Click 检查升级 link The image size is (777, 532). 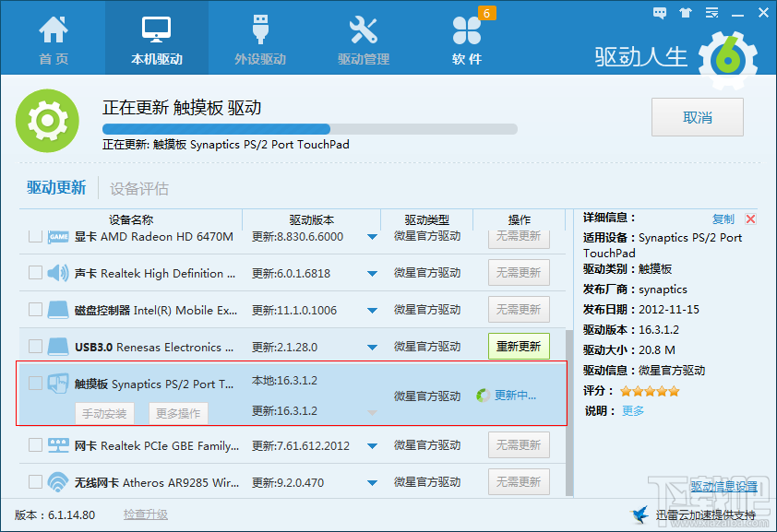(146, 514)
